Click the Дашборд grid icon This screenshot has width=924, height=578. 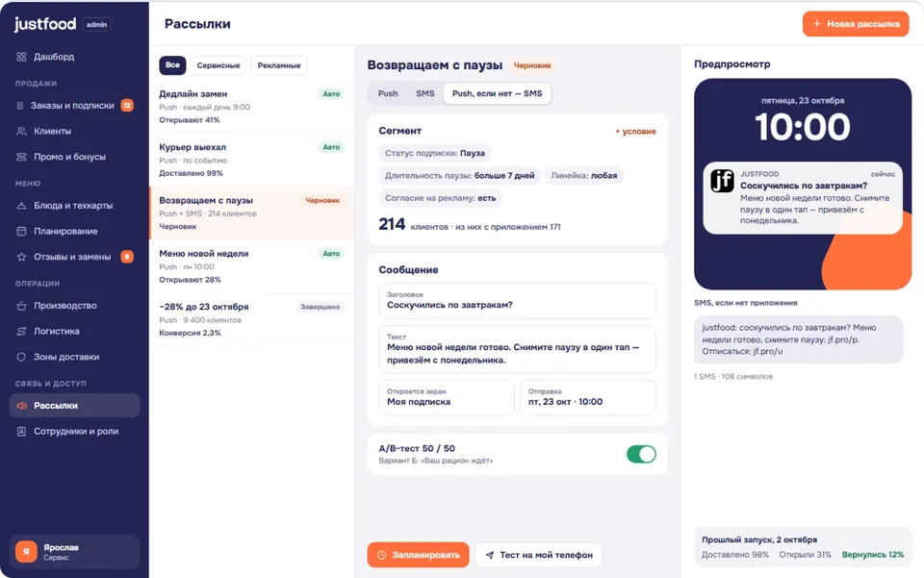(x=21, y=57)
